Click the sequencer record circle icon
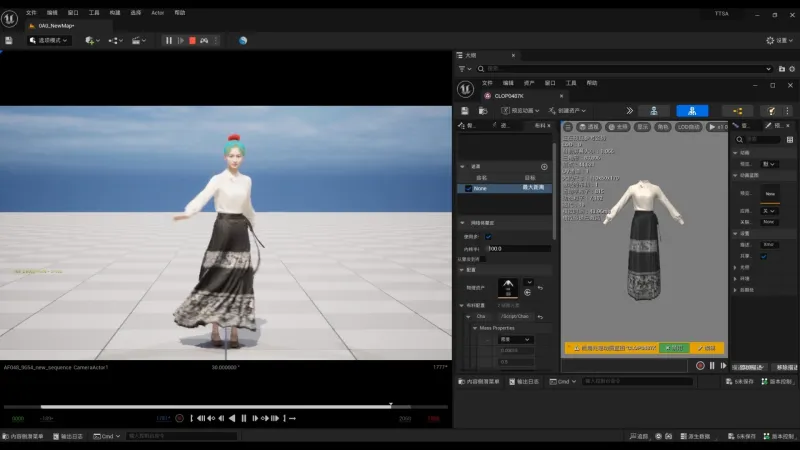The height and width of the screenshot is (450, 800). coord(179,418)
